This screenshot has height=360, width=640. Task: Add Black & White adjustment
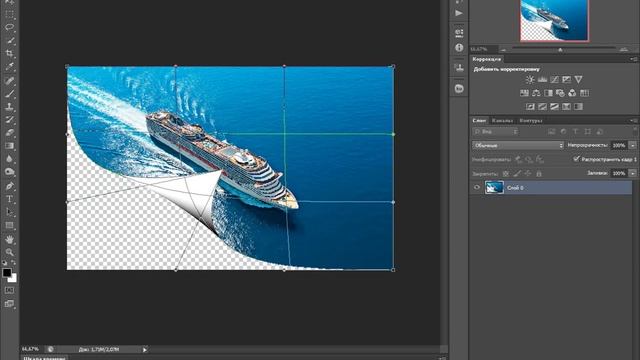548,93
